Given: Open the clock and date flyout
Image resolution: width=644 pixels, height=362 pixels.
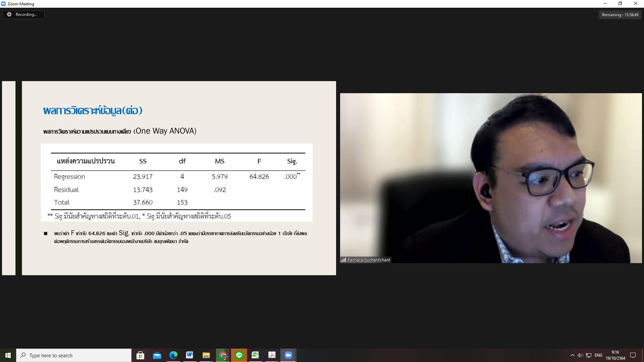Looking at the screenshot, I should 615,355.
